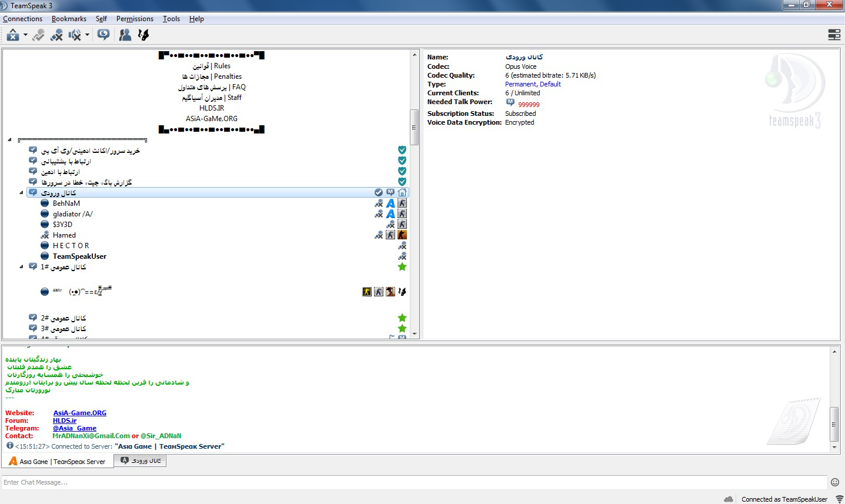Click the cloud sync icon in status bar
Image resolution: width=845 pixels, height=504 pixels.
pyautogui.click(x=729, y=499)
